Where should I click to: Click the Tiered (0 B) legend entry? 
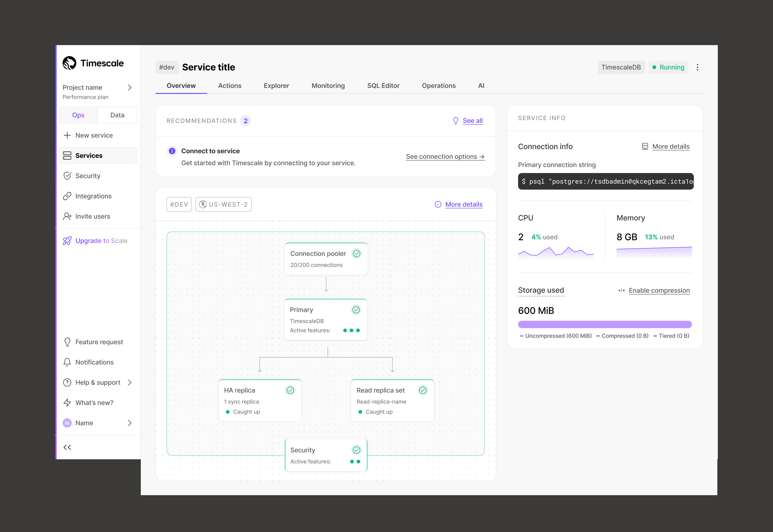(671, 336)
